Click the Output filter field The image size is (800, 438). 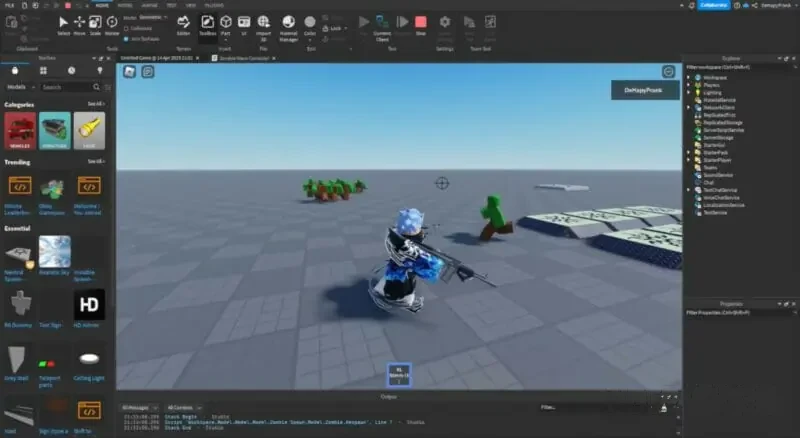click(597, 407)
